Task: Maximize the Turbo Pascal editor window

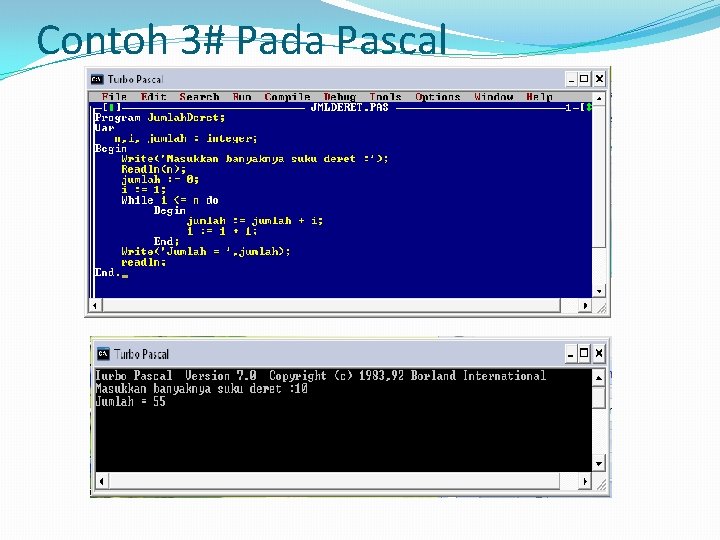Action: (584, 79)
